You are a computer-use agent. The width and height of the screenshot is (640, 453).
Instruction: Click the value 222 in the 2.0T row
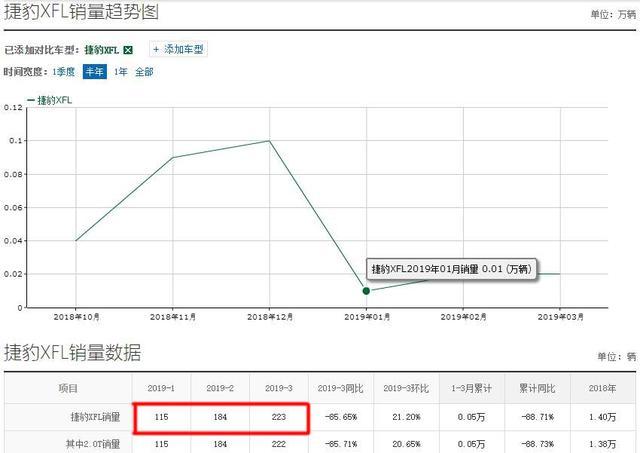[279, 444]
